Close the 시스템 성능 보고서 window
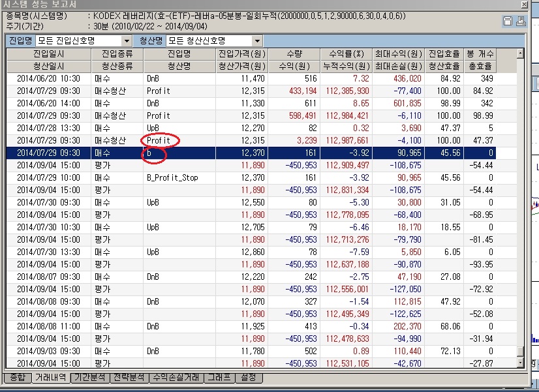This screenshot has width=539, height=392. click(524, 5)
